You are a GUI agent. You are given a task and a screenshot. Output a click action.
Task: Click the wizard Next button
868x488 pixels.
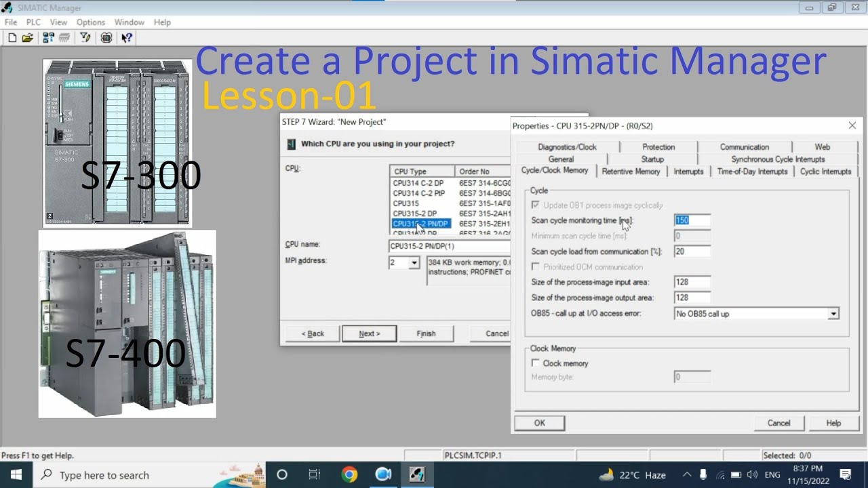click(369, 333)
